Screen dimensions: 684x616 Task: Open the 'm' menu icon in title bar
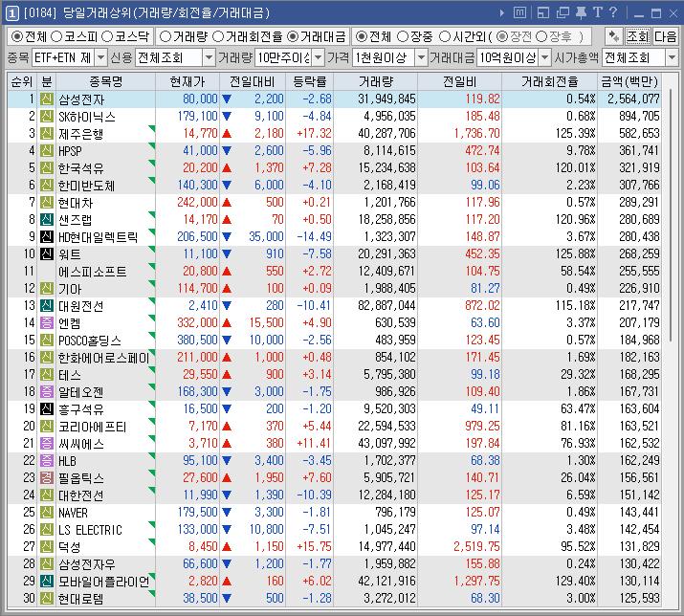519,12
